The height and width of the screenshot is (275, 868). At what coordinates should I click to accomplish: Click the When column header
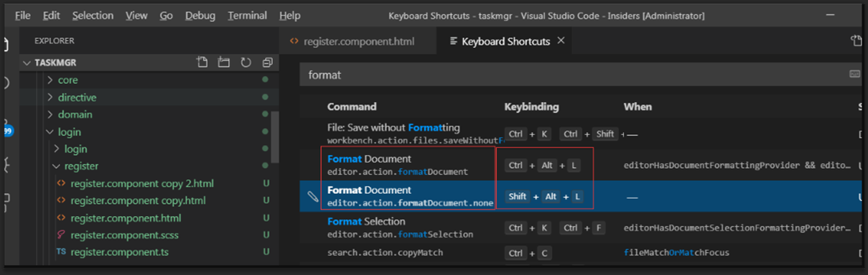638,106
